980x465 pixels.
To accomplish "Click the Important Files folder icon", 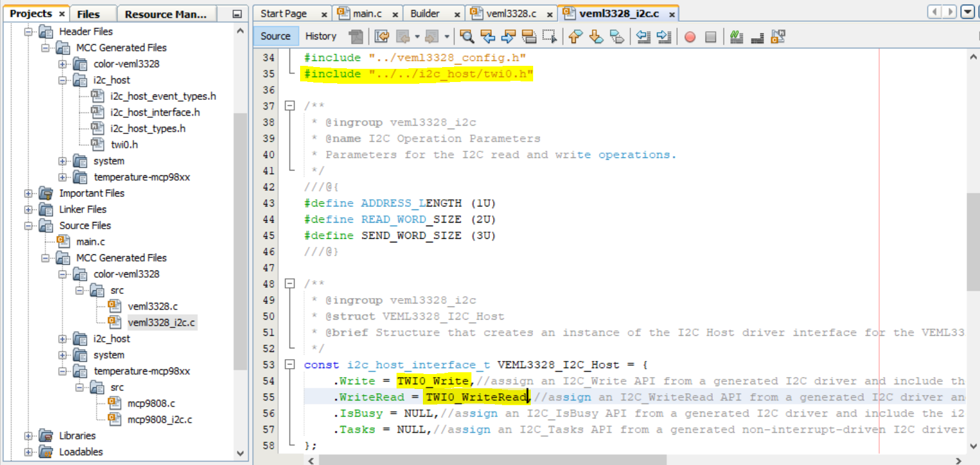I will (x=46, y=193).
